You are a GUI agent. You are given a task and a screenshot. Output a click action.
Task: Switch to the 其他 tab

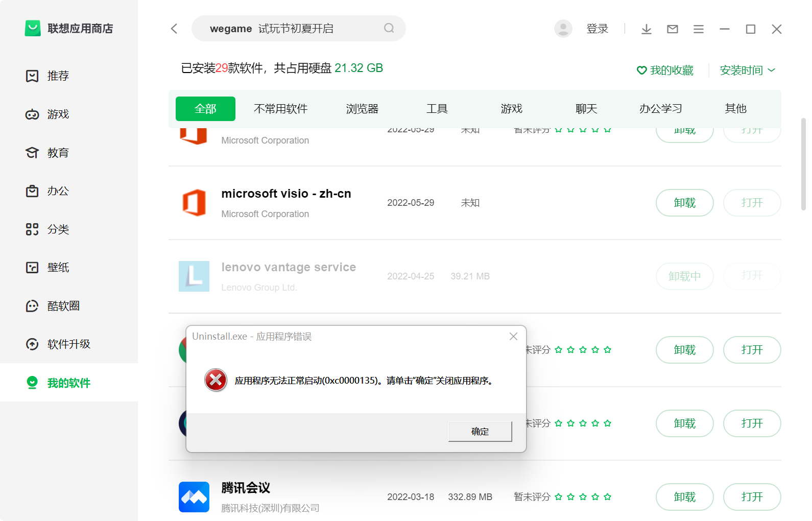tap(736, 109)
